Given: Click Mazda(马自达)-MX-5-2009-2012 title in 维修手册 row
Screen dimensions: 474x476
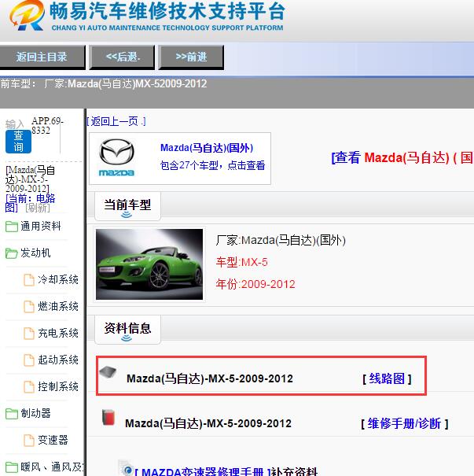Looking at the screenshot, I should coord(208,423).
